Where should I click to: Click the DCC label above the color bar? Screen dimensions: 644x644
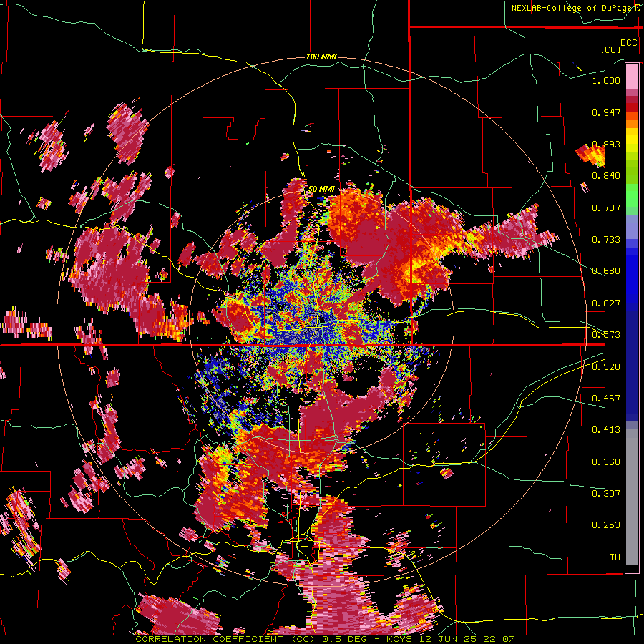coord(628,43)
